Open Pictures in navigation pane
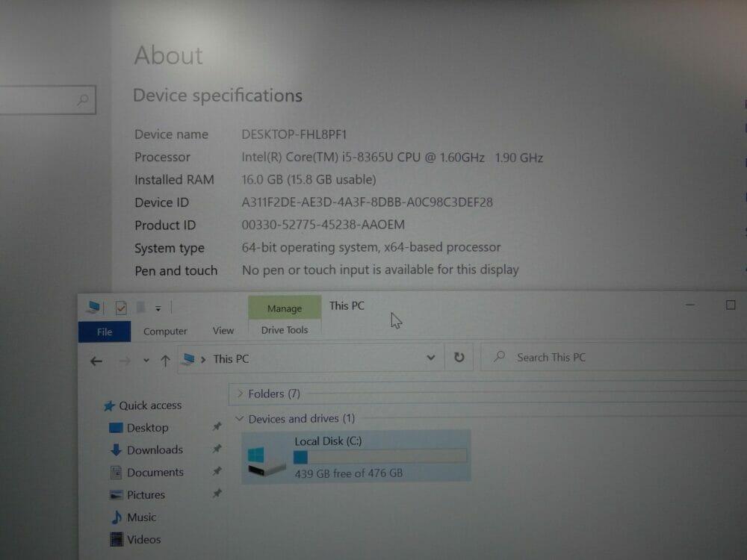Viewport: 747px width, 560px height. (x=146, y=495)
